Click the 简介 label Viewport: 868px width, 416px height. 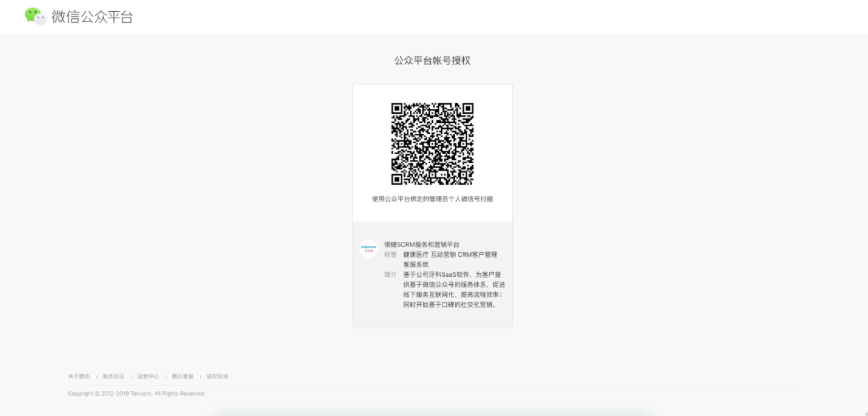pyautogui.click(x=390, y=274)
